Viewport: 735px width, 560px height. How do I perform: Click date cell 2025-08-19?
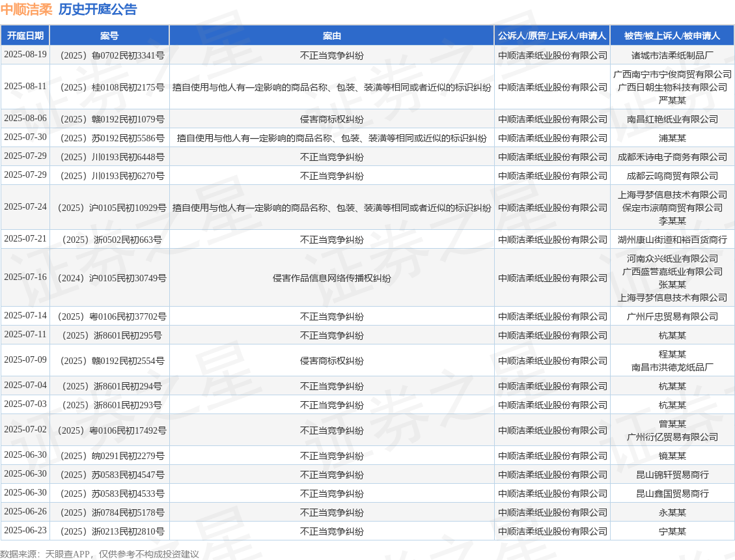coord(25,55)
